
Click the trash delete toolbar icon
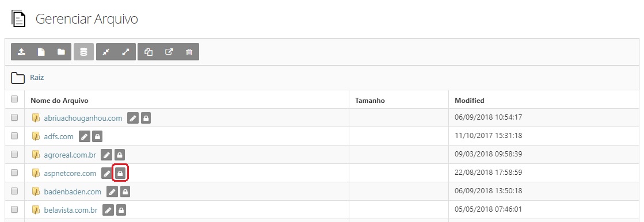click(x=189, y=52)
